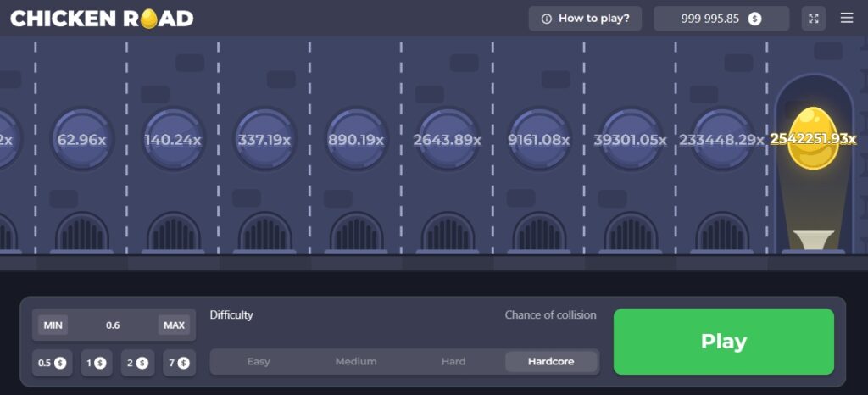
Task: Click the Difficulty label
Action: [231, 314]
